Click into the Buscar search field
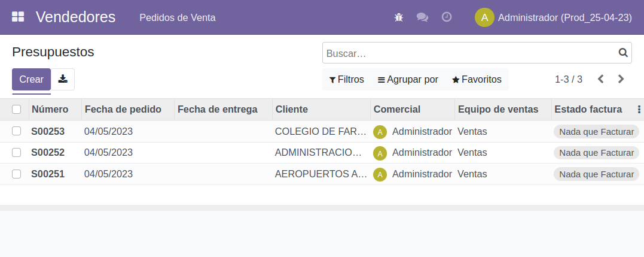644x257 pixels. [469, 53]
